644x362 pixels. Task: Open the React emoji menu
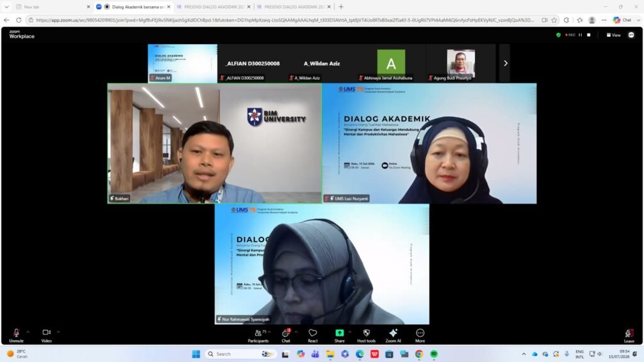click(313, 336)
